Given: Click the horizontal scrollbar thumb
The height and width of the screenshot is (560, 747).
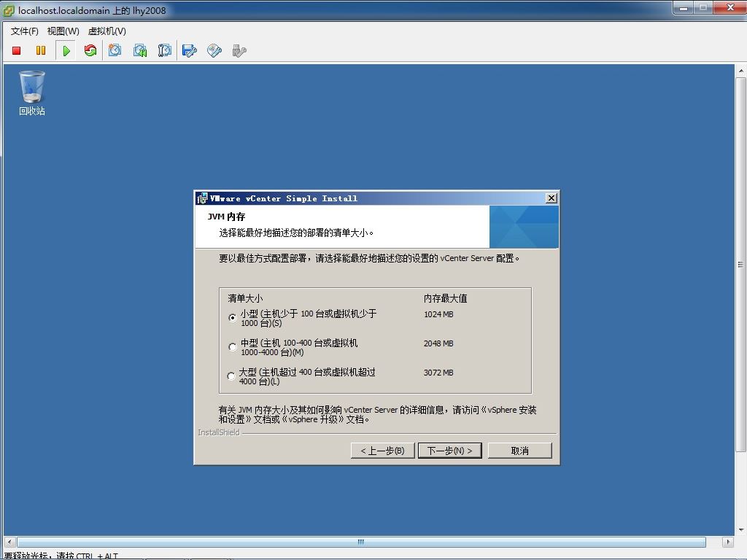Looking at the screenshot, I should tap(361, 542).
